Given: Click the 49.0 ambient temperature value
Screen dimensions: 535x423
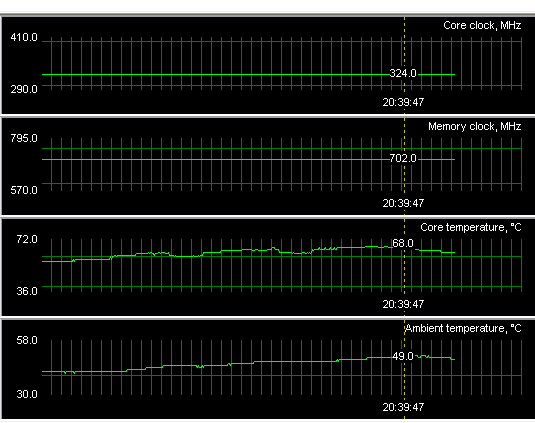Looking at the screenshot, I should click(x=403, y=356).
